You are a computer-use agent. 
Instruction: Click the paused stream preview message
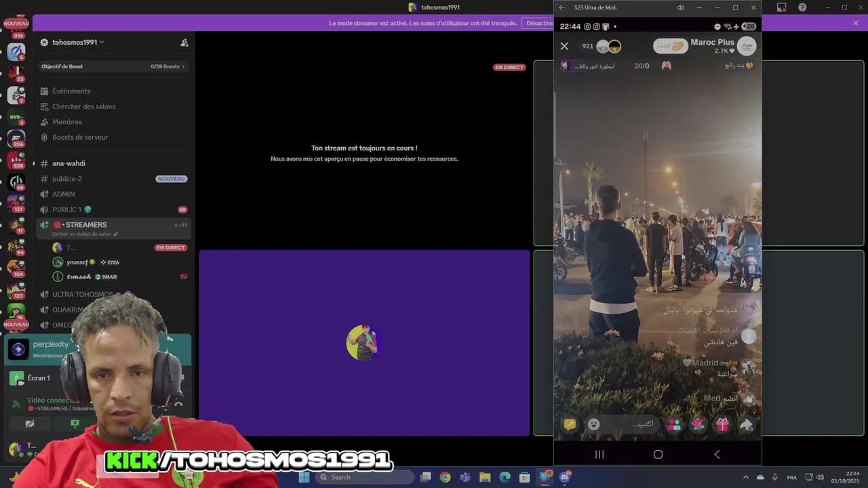click(364, 153)
